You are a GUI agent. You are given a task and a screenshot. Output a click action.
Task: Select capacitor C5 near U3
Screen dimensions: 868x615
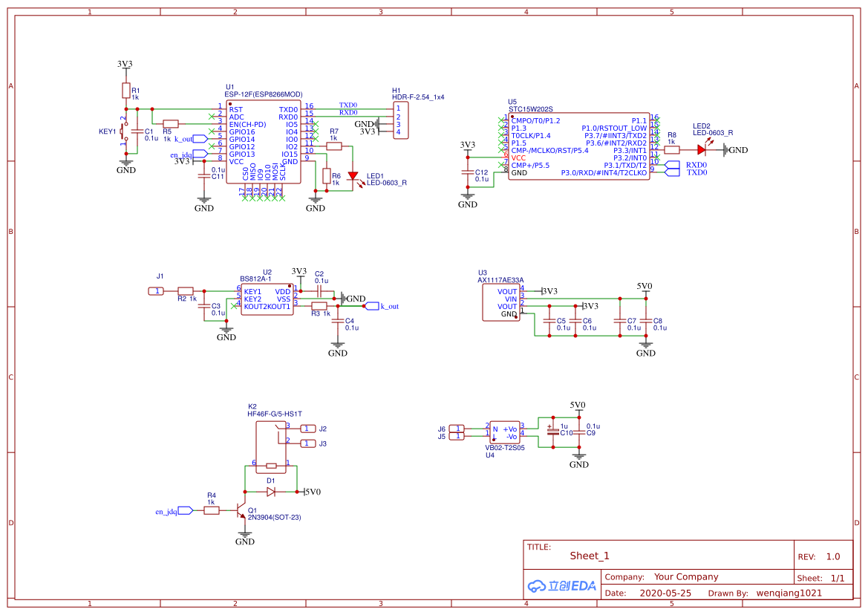549,321
